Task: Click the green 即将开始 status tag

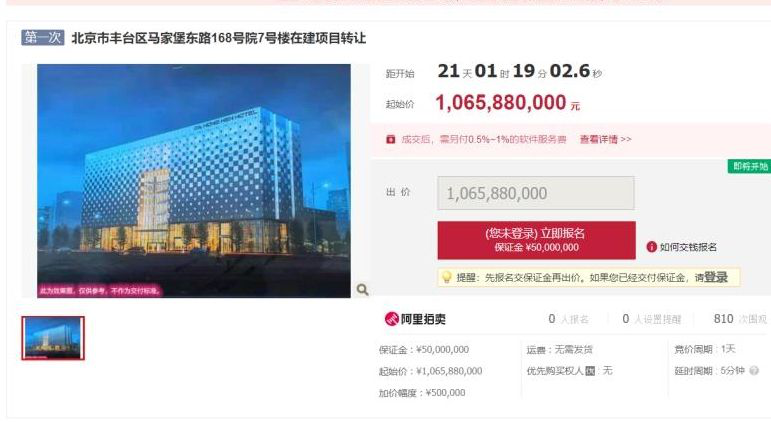Action: point(749,166)
